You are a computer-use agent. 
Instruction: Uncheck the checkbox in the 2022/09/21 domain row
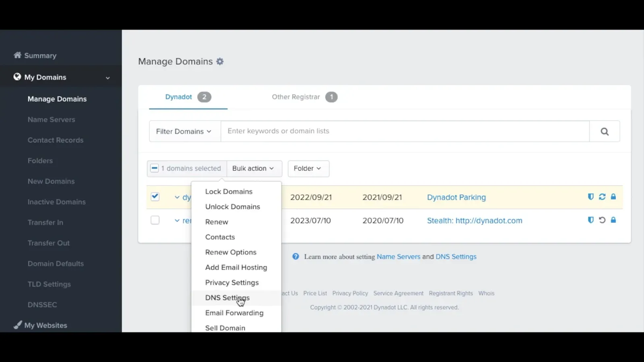[155, 197]
